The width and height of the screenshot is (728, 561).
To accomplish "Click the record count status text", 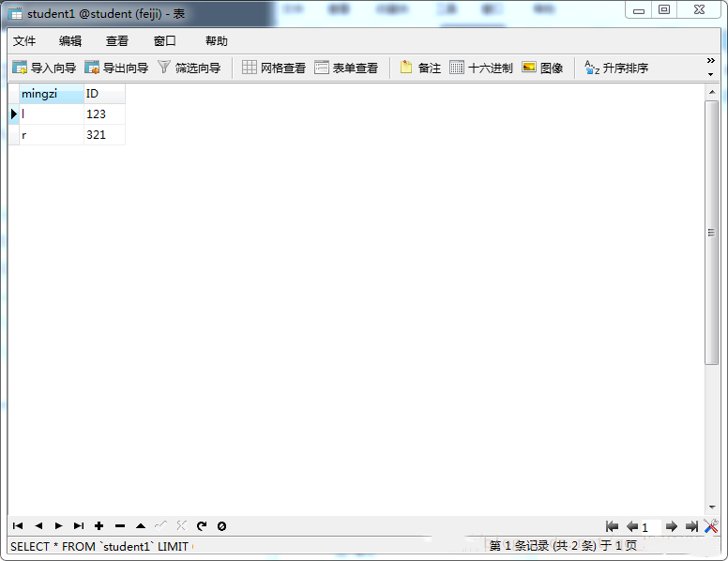I will pos(563,545).
